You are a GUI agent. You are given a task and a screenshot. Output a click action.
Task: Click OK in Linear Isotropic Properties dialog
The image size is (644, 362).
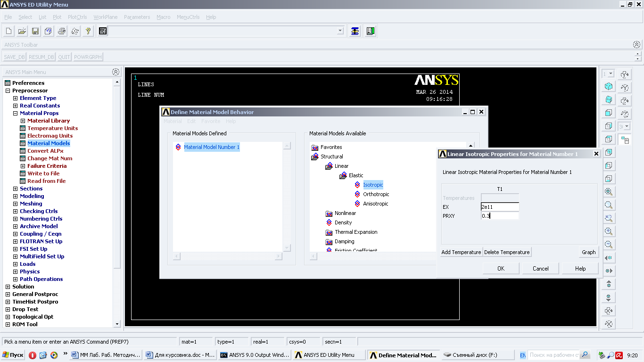501,268
